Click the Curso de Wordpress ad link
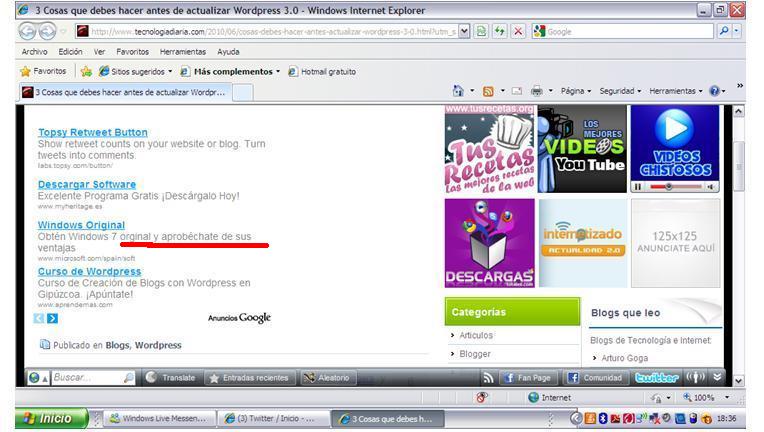Viewport: 764px width, 432px height. (89, 271)
